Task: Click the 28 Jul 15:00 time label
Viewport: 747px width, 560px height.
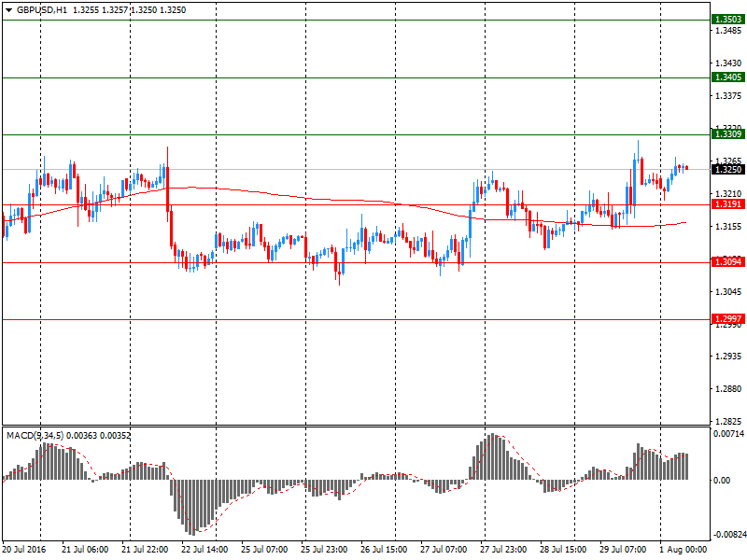Action: 563,550
